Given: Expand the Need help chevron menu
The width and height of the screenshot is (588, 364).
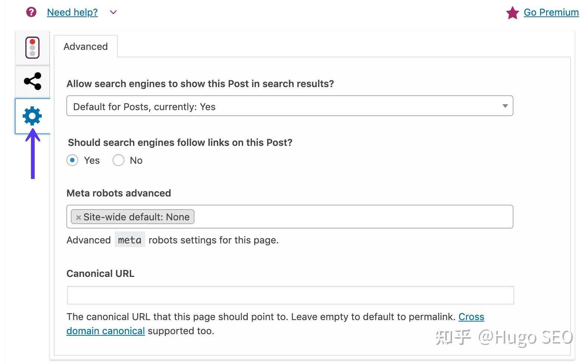Looking at the screenshot, I should point(113,12).
